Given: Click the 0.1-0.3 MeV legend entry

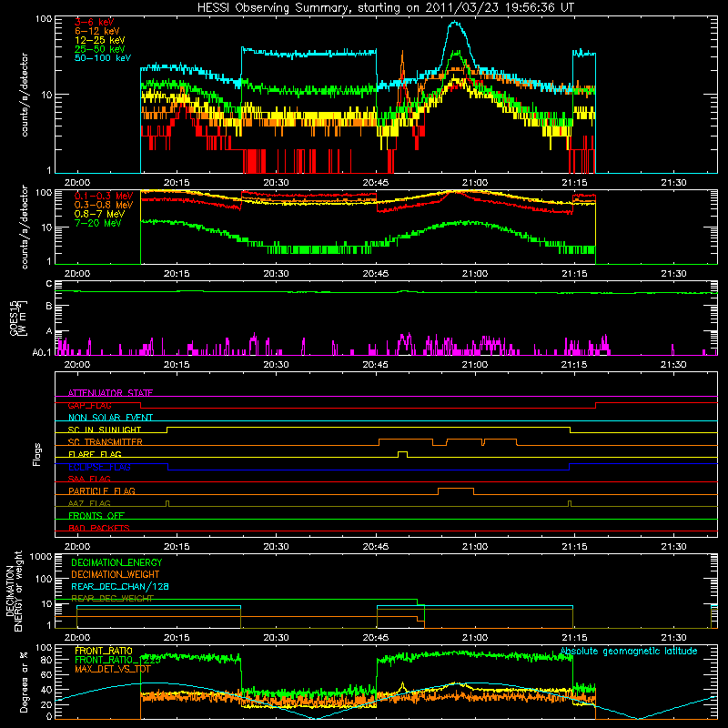Looking at the screenshot, I should (x=104, y=196).
